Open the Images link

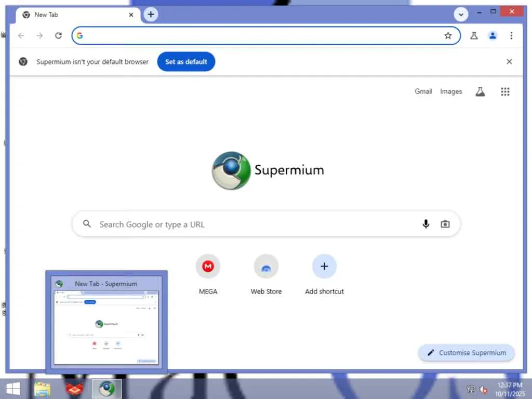pos(451,91)
